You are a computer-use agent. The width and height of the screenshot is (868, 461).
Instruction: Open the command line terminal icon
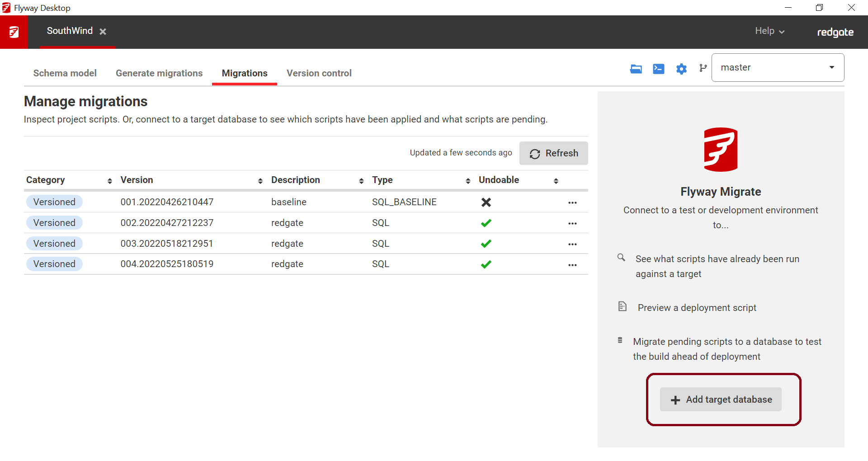pos(658,69)
